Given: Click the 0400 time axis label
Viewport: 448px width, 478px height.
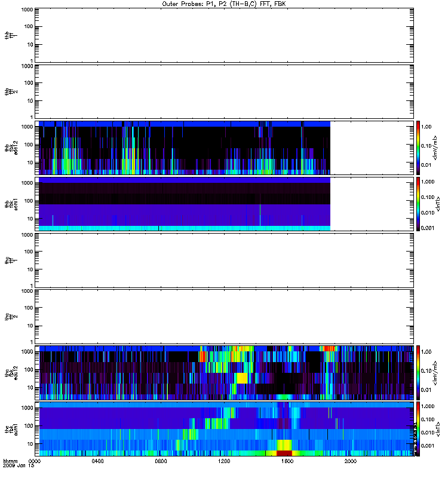Looking at the screenshot, I should [x=97, y=461].
